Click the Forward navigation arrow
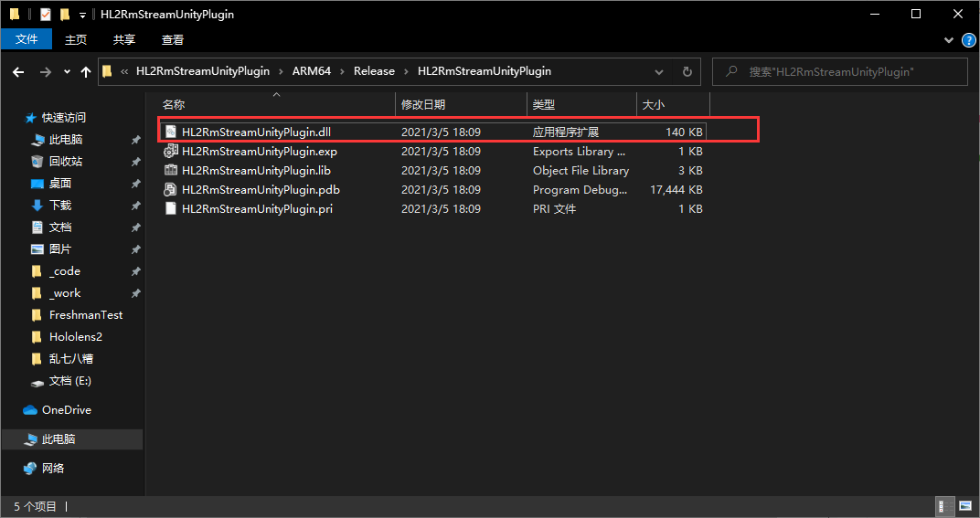The height and width of the screenshot is (518, 980). pos(46,72)
